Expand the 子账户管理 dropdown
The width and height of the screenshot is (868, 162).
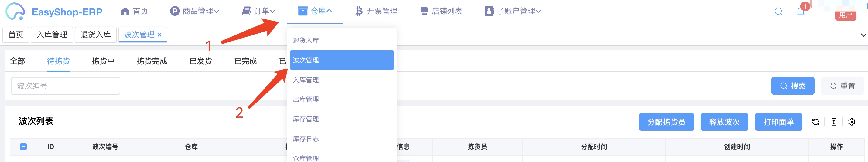513,11
